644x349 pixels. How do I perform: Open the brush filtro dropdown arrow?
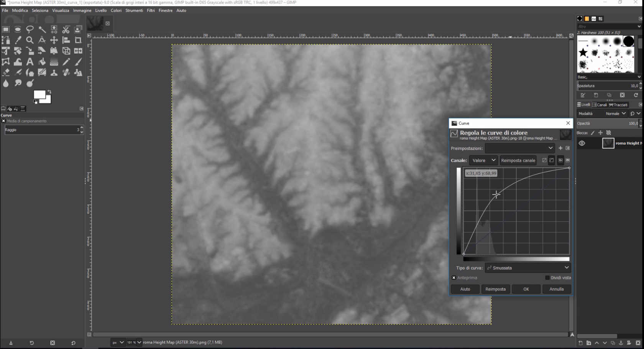point(639,26)
